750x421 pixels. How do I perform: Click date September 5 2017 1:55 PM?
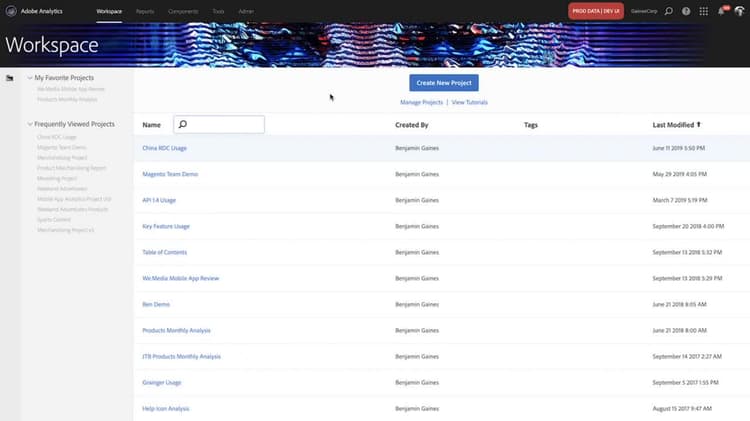click(x=685, y=383)
